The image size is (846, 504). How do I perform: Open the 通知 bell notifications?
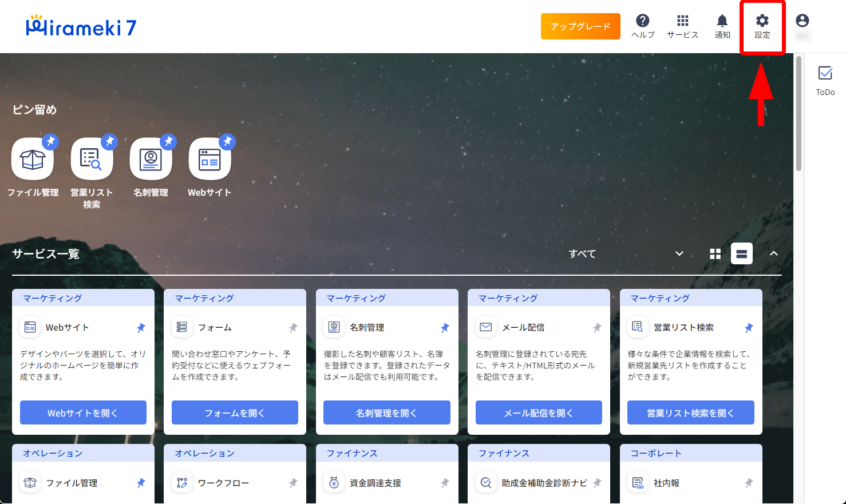tap(722, 26)
